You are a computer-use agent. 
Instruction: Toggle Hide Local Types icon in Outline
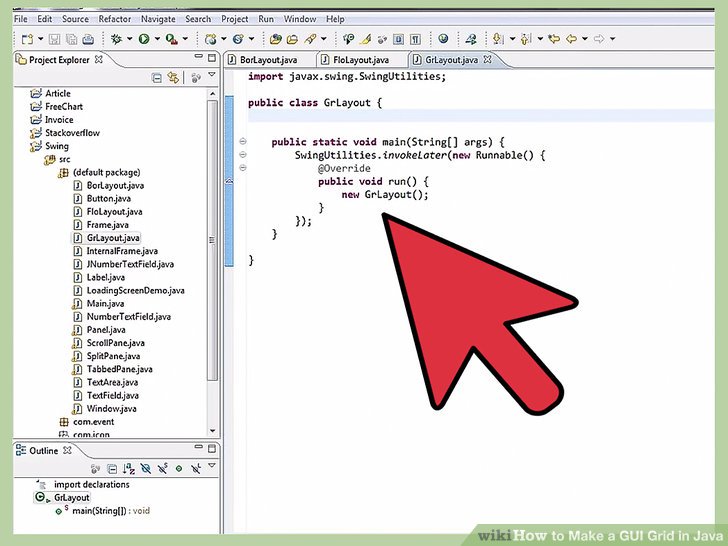(x=196, y=468)
